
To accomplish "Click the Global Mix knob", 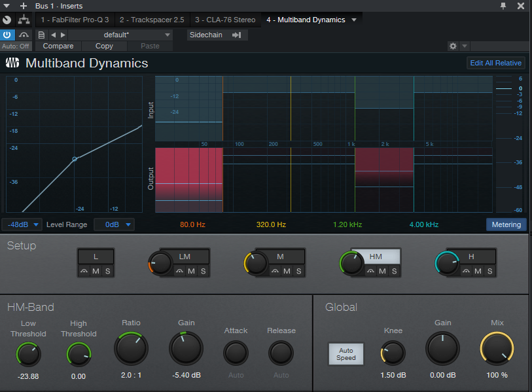I will (497, 347).
